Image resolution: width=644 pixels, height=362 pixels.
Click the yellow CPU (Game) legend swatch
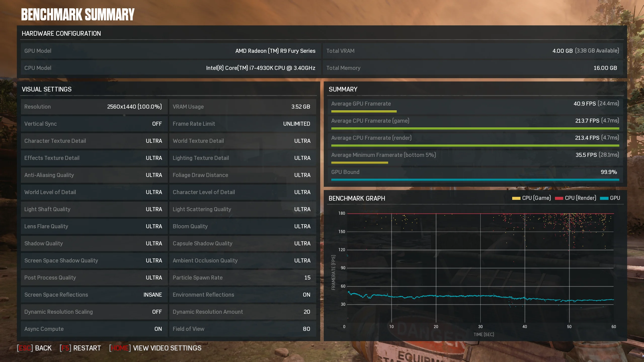coord(516,198)
